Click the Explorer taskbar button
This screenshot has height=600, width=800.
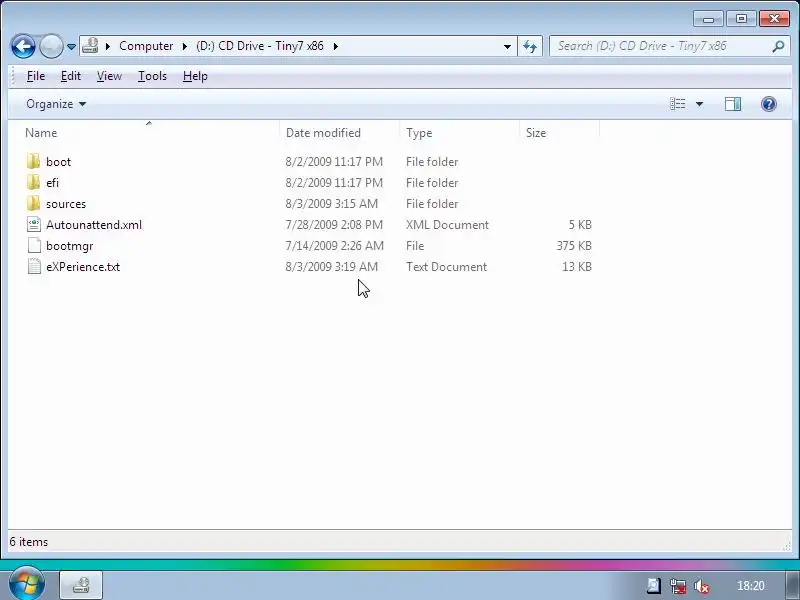(81, 585)
